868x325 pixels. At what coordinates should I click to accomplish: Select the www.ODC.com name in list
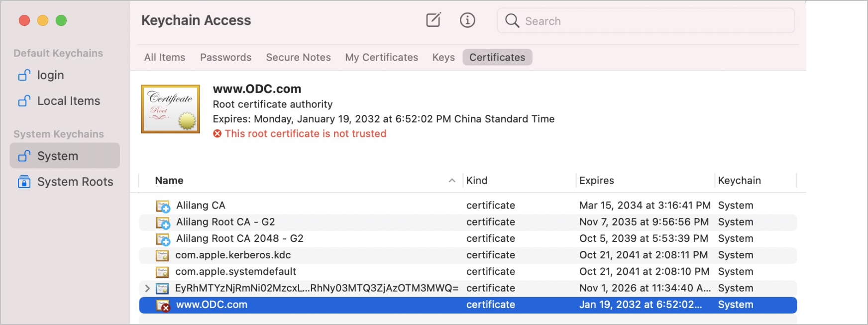pos(212,305)
